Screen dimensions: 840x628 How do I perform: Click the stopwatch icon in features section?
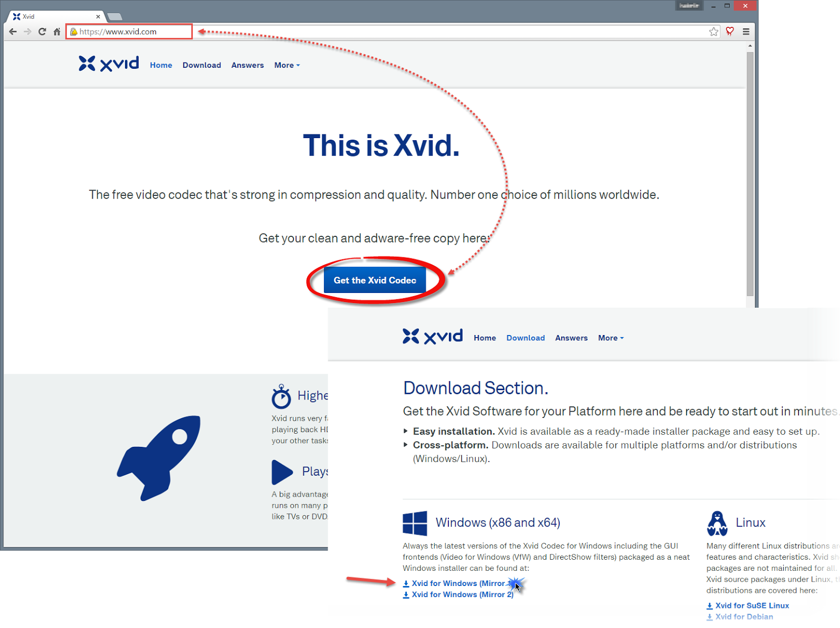coord(281,396)
